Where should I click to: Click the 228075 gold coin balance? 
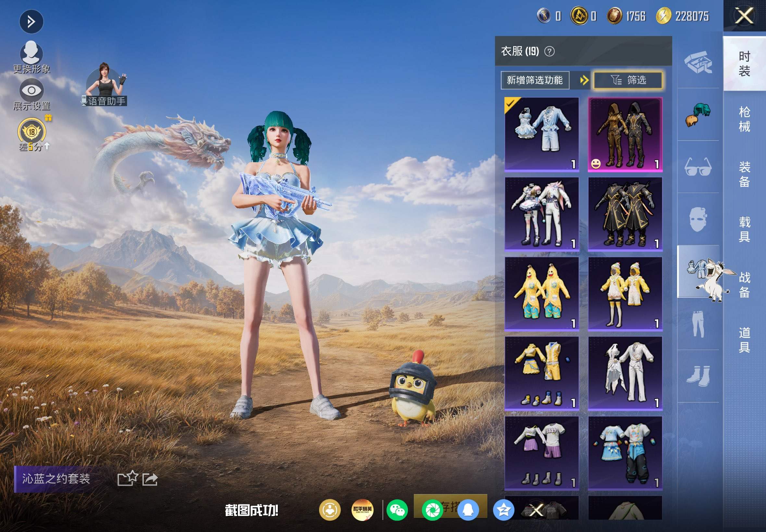point(692,16)
